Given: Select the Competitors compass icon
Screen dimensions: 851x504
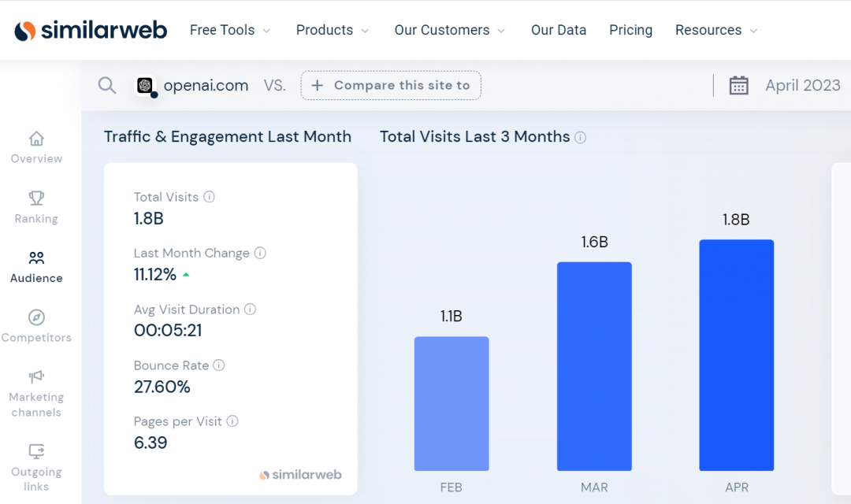Looking at the screenshot, I should point(36,317).
